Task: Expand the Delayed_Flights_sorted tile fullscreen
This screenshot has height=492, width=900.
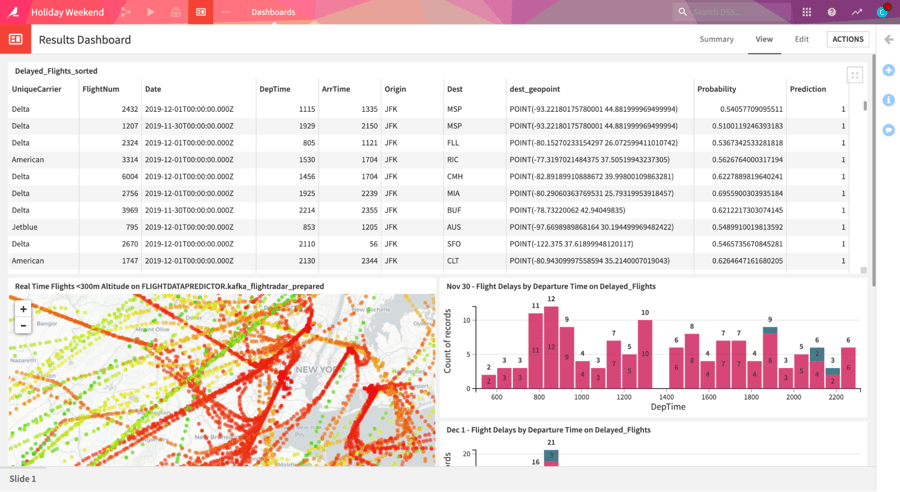Action: pos(855,75)
